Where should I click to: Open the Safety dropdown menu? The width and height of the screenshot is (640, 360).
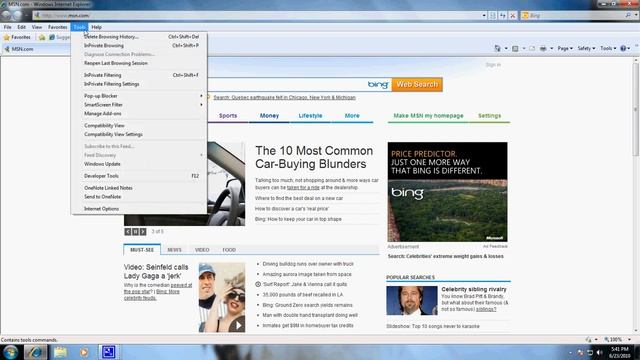[586, 48]
